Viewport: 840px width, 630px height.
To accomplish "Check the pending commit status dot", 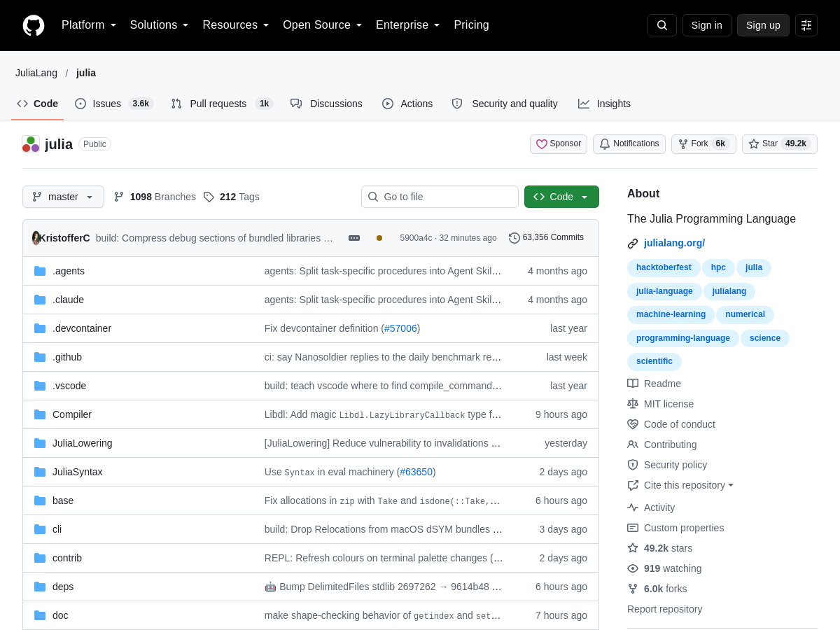I will click(x=379, y=238).
